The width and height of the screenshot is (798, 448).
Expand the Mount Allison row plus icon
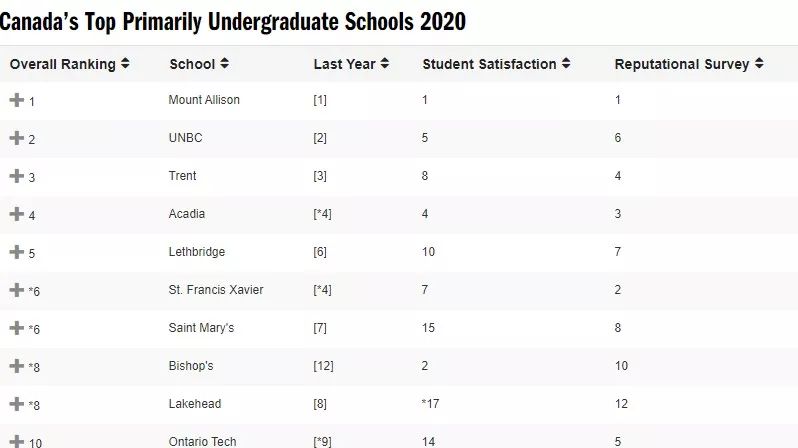[x=17, y=100]
